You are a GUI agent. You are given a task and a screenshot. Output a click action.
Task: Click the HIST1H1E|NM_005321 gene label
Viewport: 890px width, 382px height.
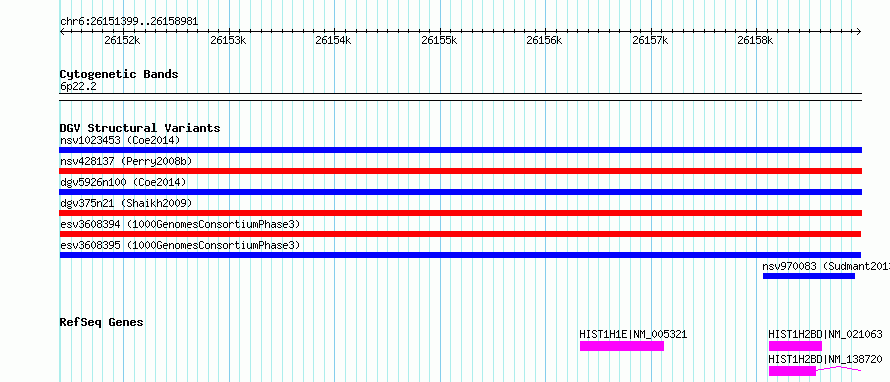click(x=633, y=334)
